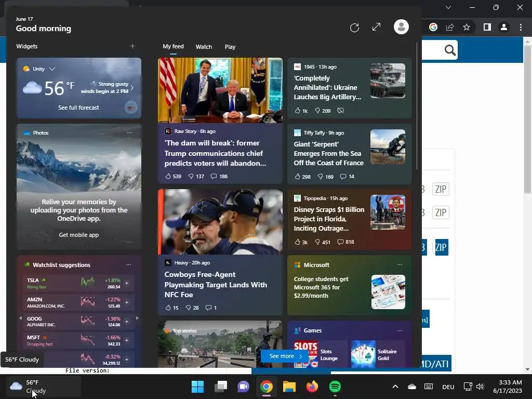The image size is (532, 399).
Task: Switch to the My feed tab
Action: (x=173, y=46)
